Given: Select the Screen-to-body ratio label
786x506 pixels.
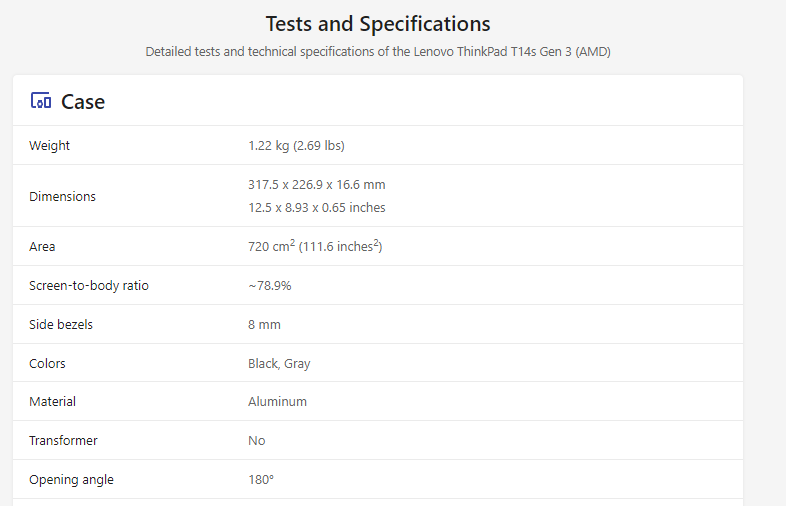Looking at the screenshot, I should coord(89,286).
